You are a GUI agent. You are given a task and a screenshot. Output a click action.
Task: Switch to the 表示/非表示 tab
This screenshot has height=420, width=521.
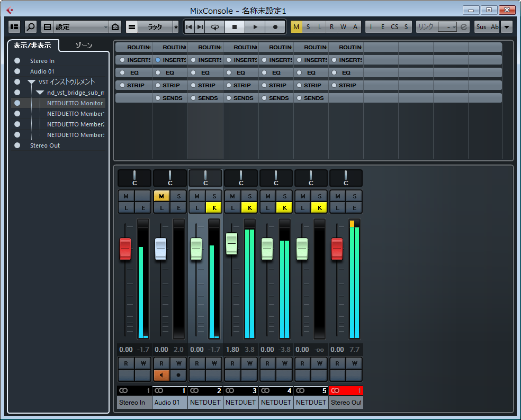coord(33,45)
